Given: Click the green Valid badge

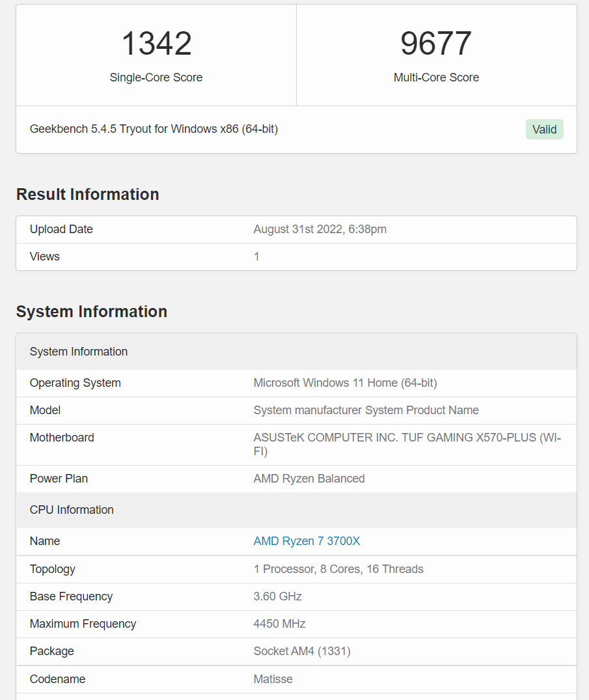Looking at the screenshot, I should pyautogui.click(x=544, y=130).
